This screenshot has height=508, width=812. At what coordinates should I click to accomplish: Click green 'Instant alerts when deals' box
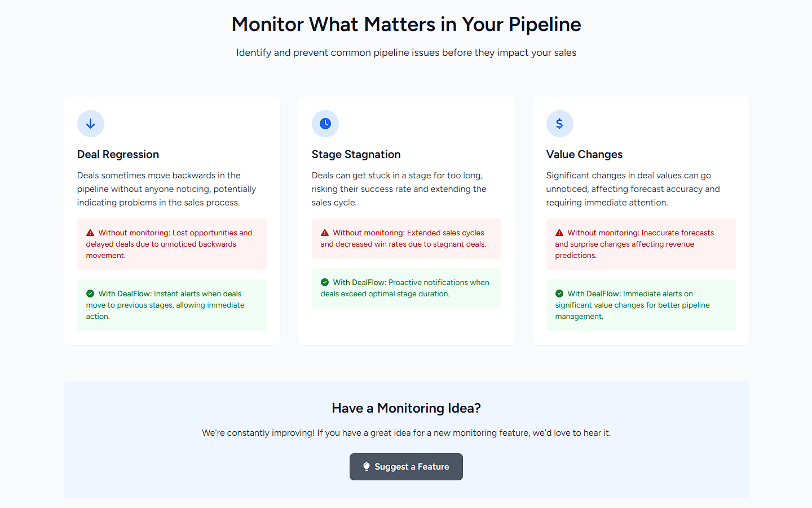pyautogui.click(x=172, y=305)
